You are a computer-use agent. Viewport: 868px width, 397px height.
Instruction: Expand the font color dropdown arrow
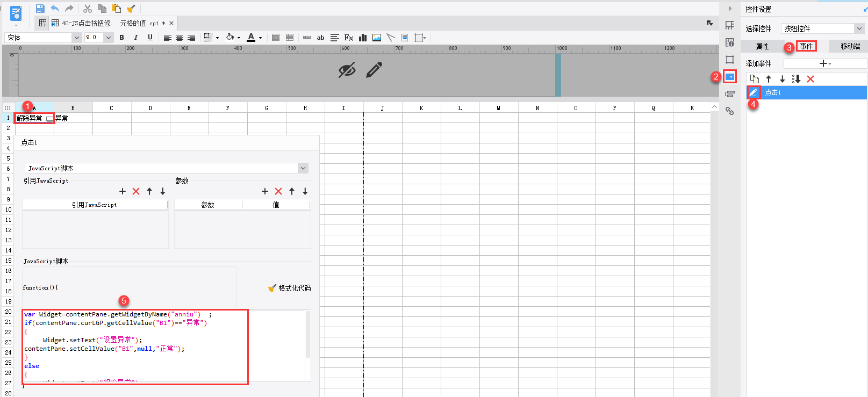tap(260, 38)
